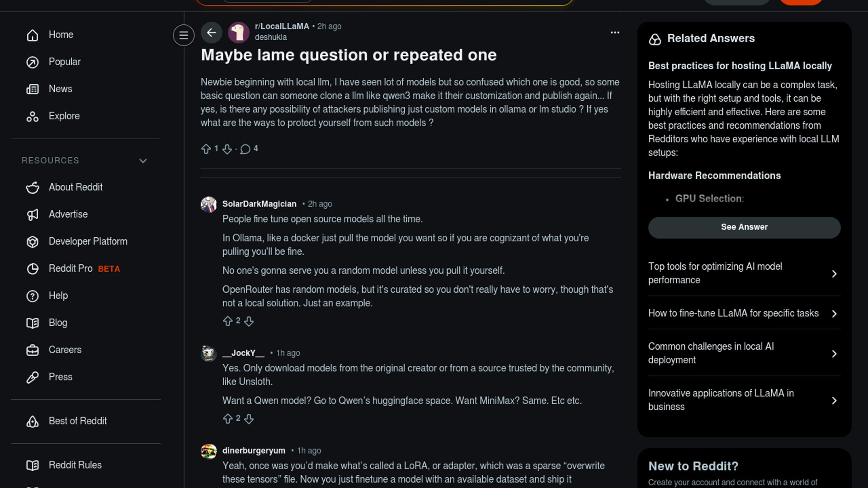Screen dimensions: 868x488
Task: Go to Popular in sidebar
Action: coord(64,62)
